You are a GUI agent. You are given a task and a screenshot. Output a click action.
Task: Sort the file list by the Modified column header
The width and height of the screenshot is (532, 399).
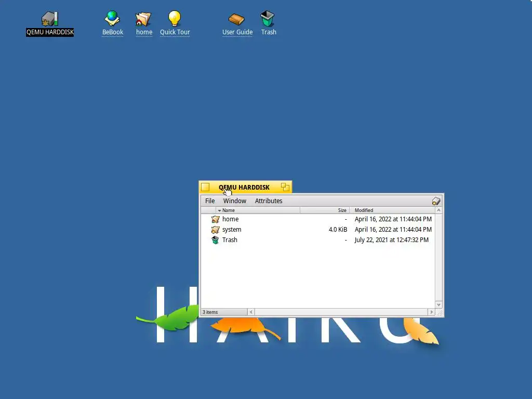(x=392, y=210)
